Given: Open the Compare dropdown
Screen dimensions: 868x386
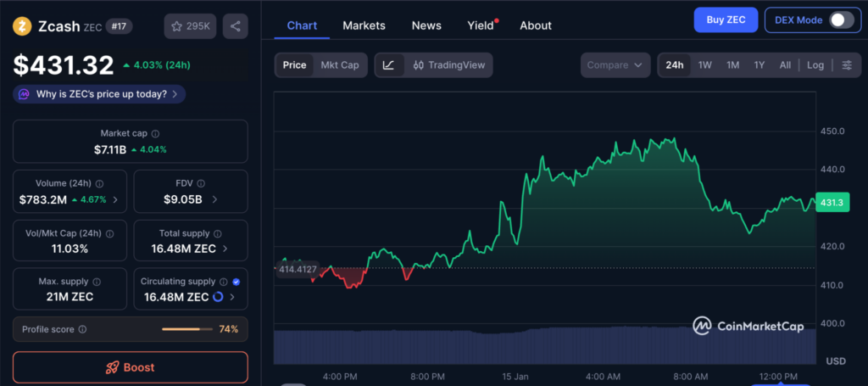Looking at the screenshot, I should tap(615, 65).
